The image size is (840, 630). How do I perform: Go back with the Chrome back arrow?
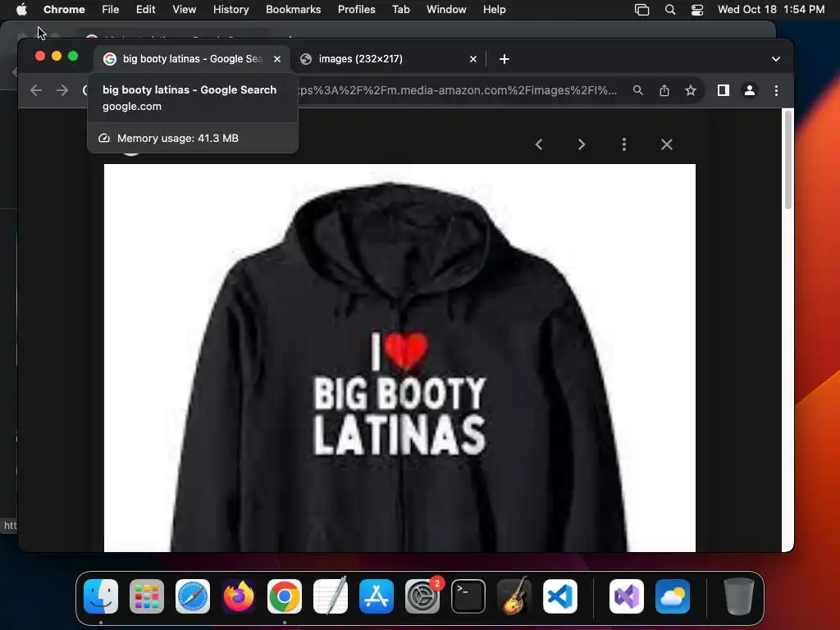(36, 90)
